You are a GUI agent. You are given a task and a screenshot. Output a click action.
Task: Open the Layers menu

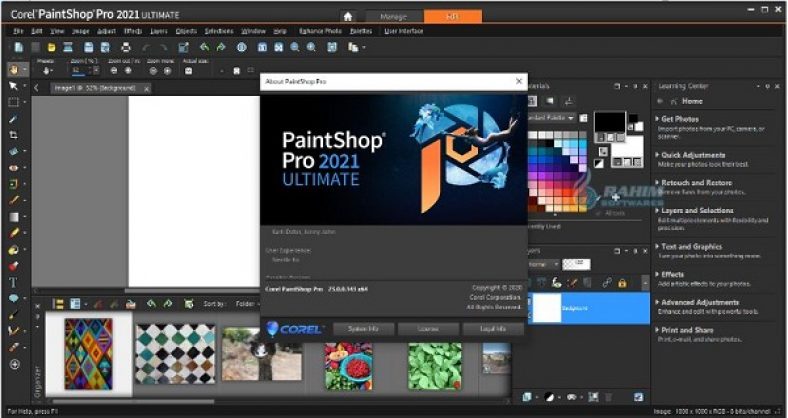[x=159, y=31]
